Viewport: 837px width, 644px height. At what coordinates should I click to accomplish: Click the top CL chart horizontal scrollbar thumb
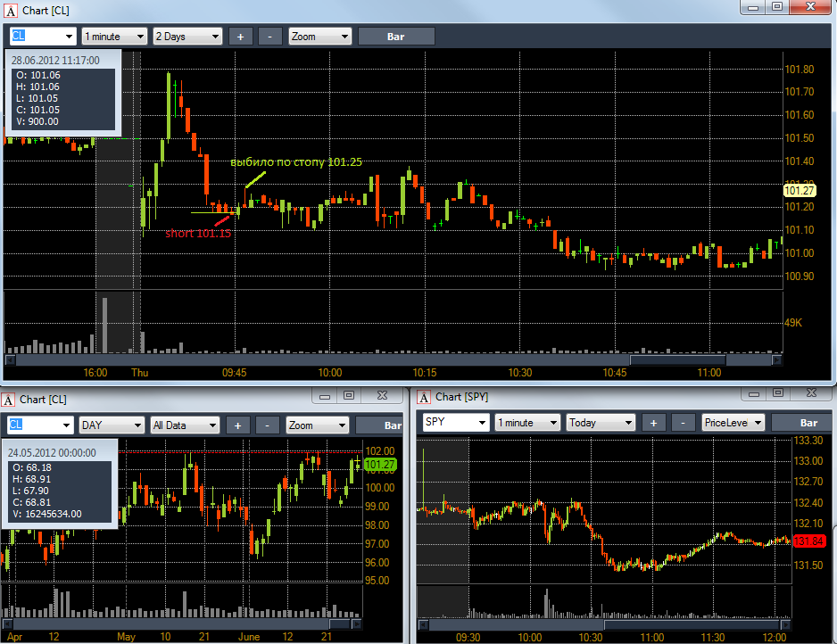click(677, 360)
